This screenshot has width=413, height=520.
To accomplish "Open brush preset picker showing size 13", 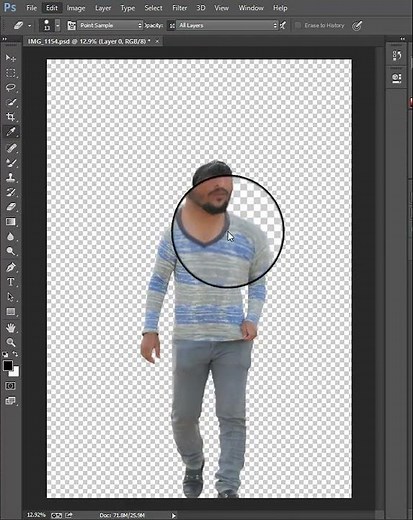I will coord(47,25).
